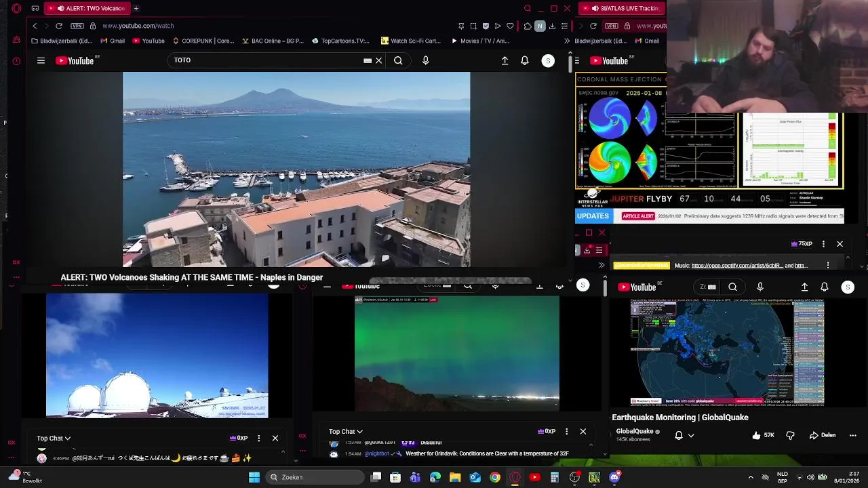Take a snapshot with the camera frame icon

(x=473, y=26)
